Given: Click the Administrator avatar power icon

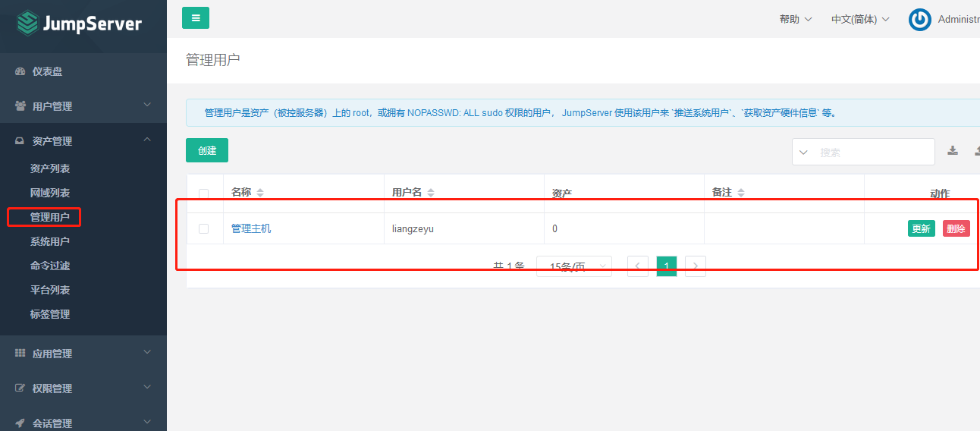Looking at the screenshot, I should tap(919, 20).
